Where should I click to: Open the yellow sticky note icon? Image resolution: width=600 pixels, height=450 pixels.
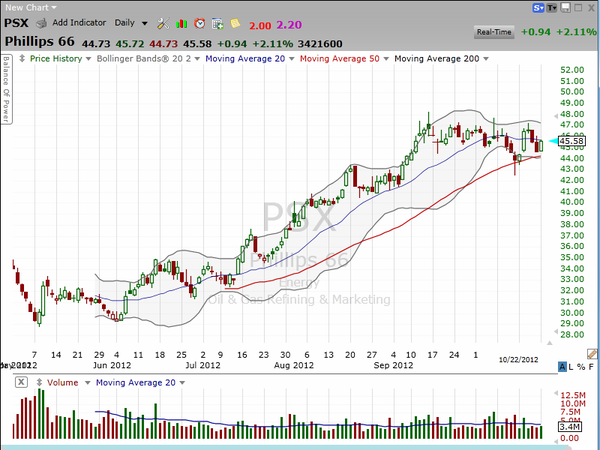coord(235,23)
